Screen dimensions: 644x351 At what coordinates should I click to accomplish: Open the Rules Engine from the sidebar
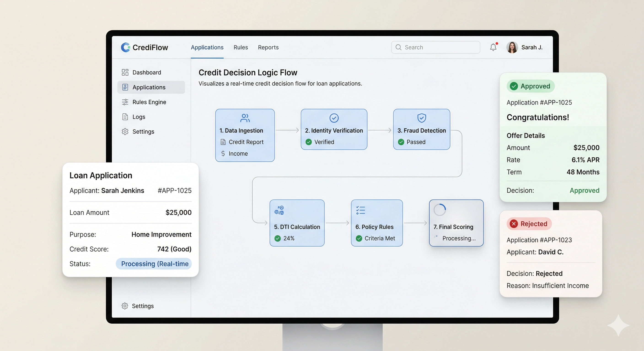(125, 102)
